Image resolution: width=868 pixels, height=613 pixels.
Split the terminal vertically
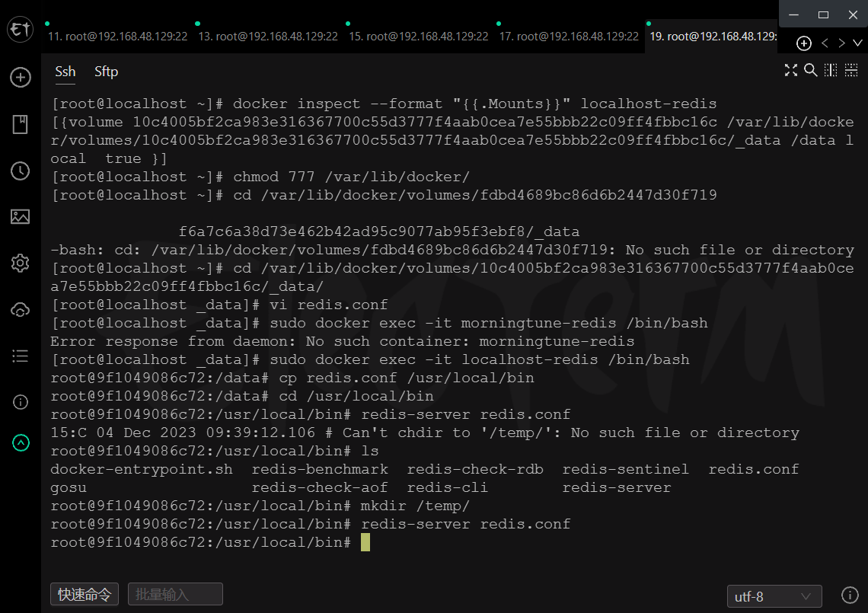click(830, 69)
